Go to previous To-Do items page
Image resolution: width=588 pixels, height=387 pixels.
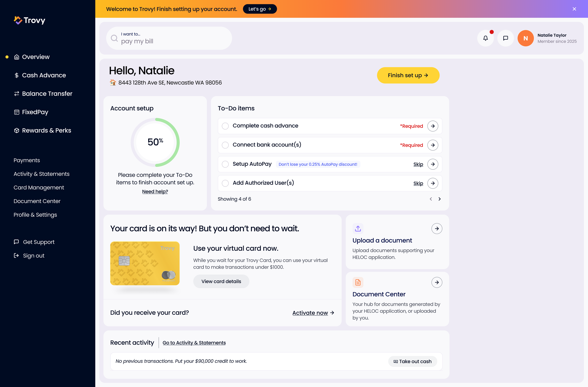point(431,199)
